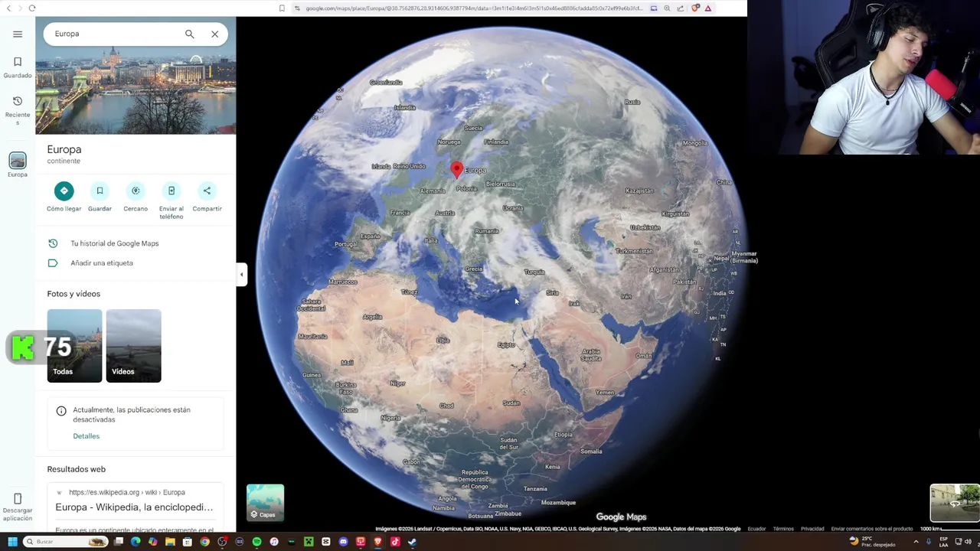Click the Compartir share icon
This screenshot has height=551, width=980.
click(x=207, y=191)
